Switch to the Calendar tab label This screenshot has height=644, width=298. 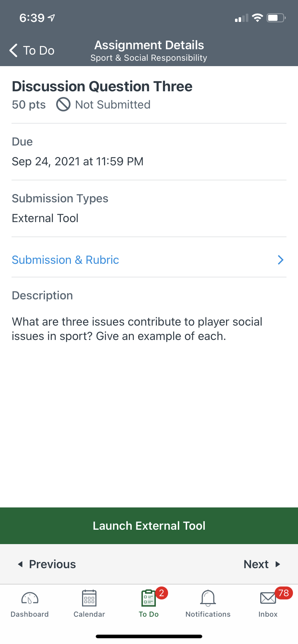[x=89, y=614]
